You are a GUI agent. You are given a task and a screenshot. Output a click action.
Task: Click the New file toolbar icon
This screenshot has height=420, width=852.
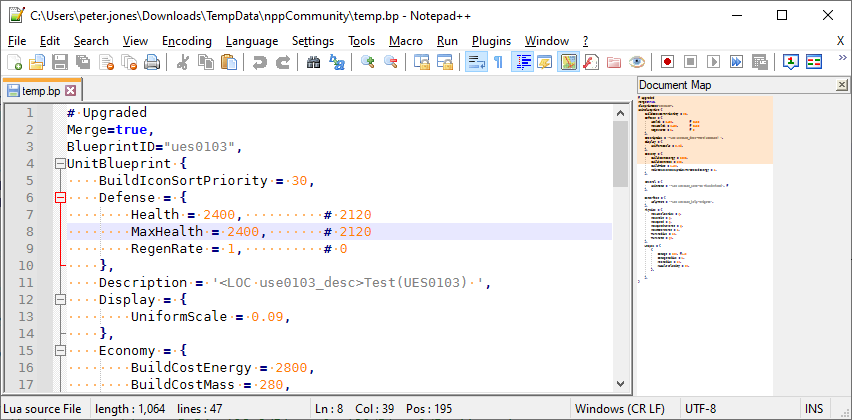pyautogui.click(x=15, y=62)
